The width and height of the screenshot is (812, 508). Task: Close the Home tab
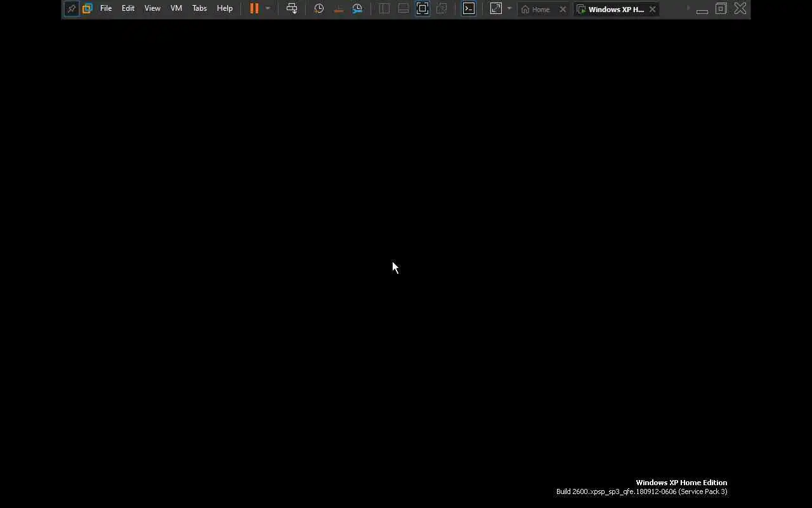pos(563,10)
